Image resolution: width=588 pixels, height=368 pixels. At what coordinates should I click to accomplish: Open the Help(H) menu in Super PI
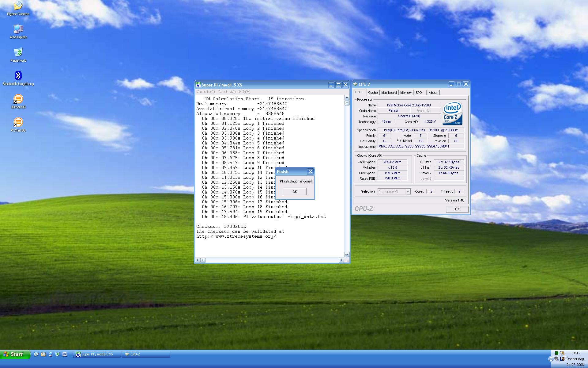click(x=244, y=92)
